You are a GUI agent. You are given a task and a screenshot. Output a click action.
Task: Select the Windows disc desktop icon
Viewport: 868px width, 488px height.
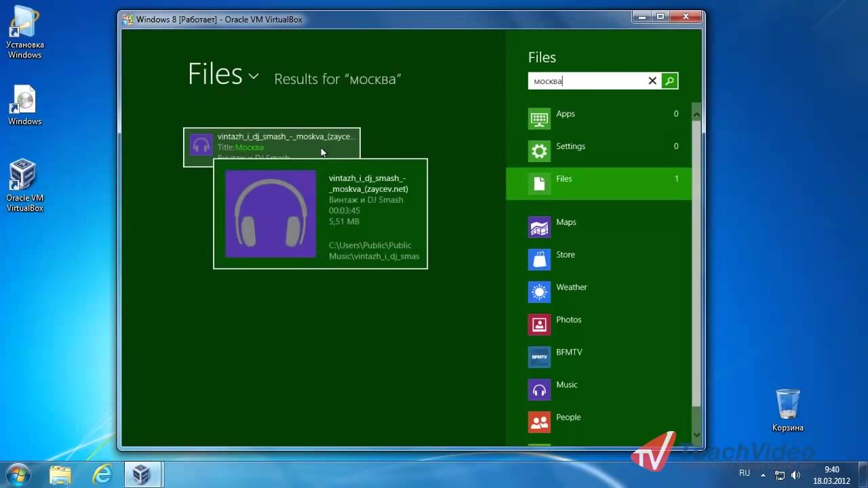(25, 106)
